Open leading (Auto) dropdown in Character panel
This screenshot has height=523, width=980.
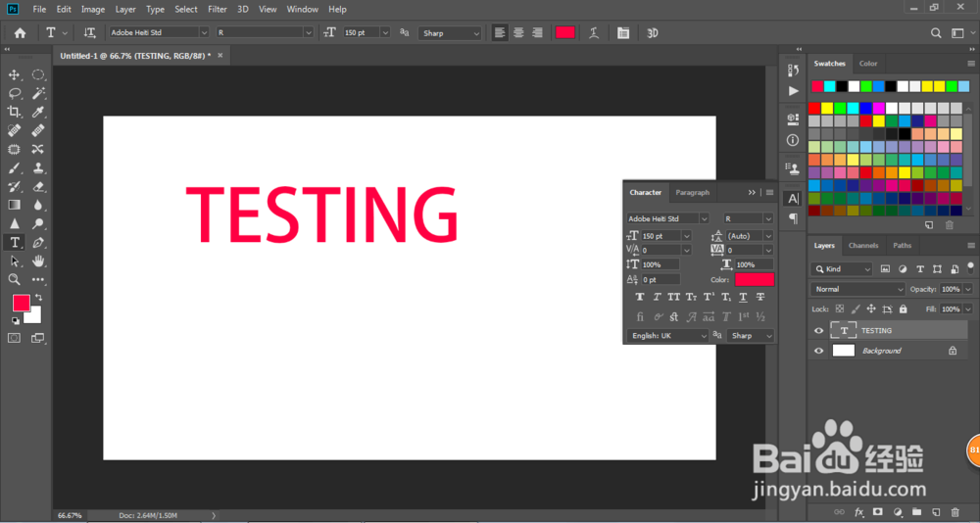coord(768,236)
